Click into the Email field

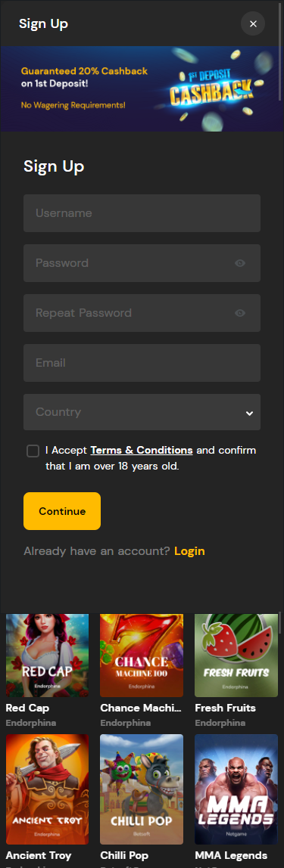point(142,363)
